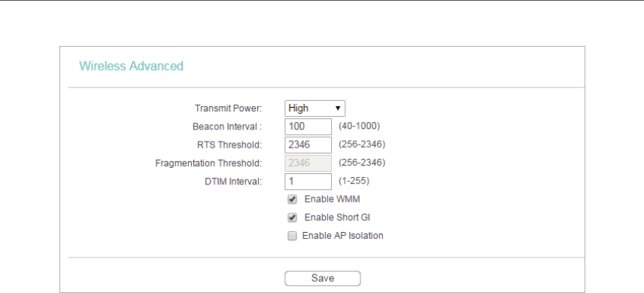
Task: Click the Fragmentation Threshold label
Action: 208,163
